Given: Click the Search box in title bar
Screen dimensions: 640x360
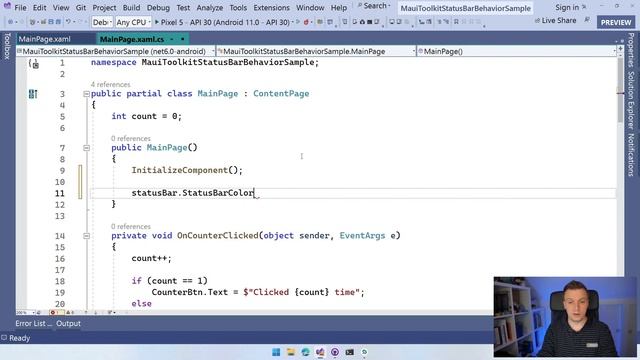Looking at the screenshot, I should coord(374,6).
